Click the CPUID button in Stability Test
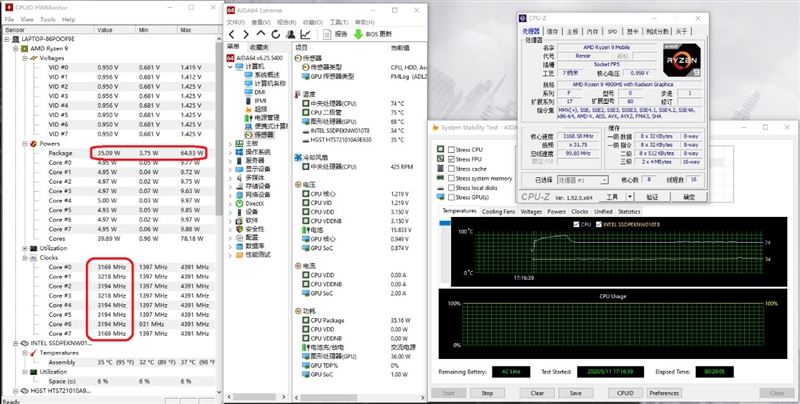This screenshot has width=800, height=404. click(625, 393)
